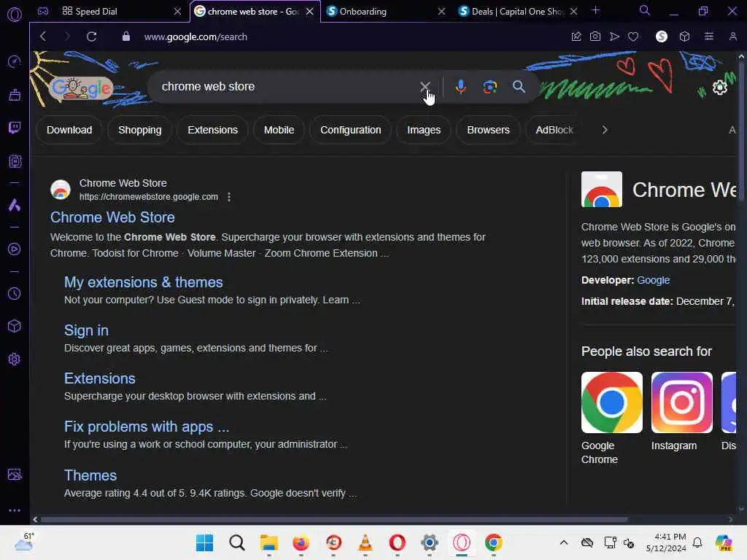This screenshot has height=560, width=747.
Task: Show hidden system tray icons chevron
Action: pyautogui.click(x=564, y=542)
